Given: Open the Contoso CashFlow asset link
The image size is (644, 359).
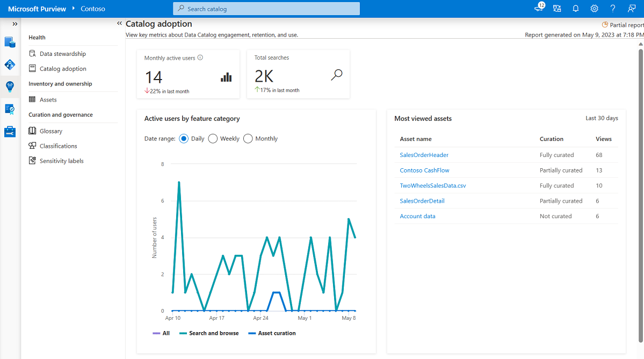Looking at the screenshot, I should click(424, 170).
